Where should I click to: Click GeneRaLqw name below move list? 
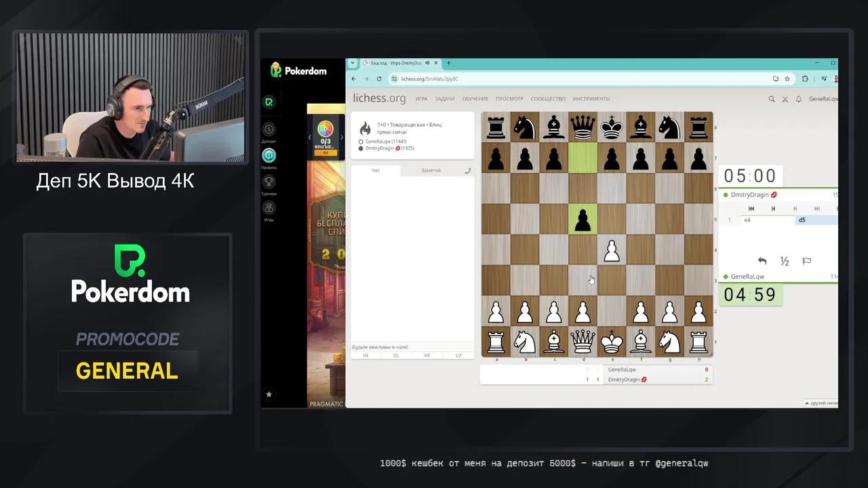pos(747,277)
